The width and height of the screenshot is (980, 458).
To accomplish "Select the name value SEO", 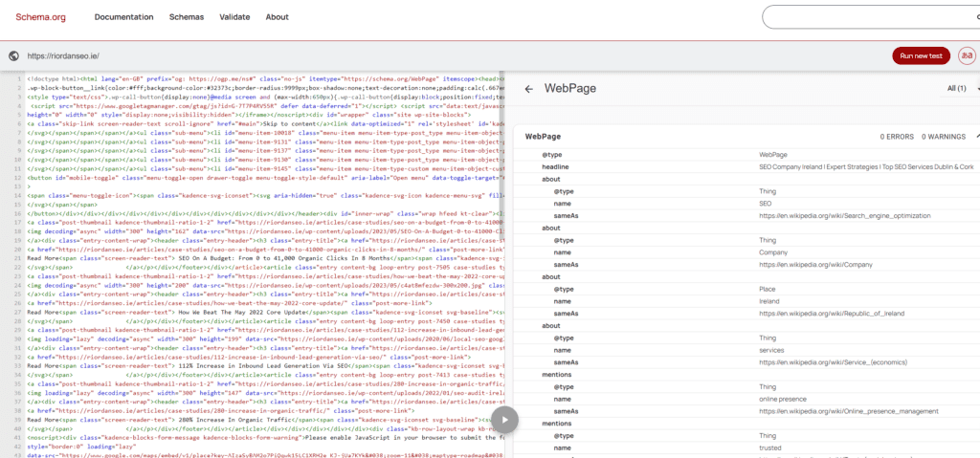I will tap(766, 204).
